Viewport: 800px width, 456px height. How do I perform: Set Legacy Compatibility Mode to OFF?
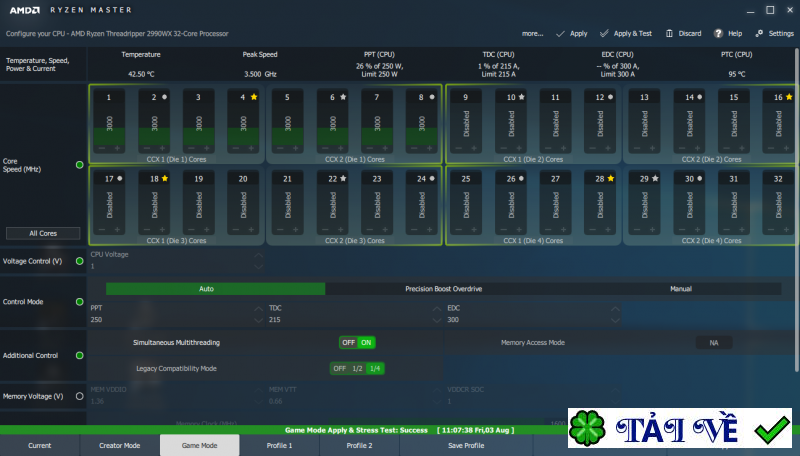tap(340, 369)
